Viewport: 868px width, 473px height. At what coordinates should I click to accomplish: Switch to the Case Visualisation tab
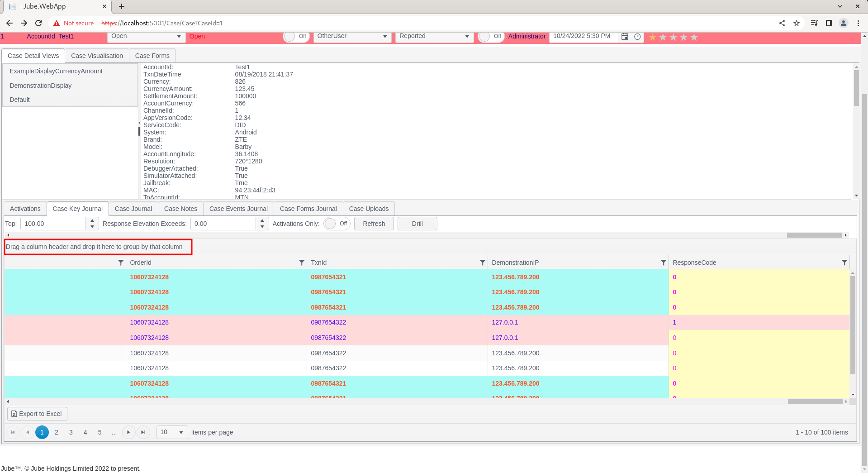click(97, 56)
